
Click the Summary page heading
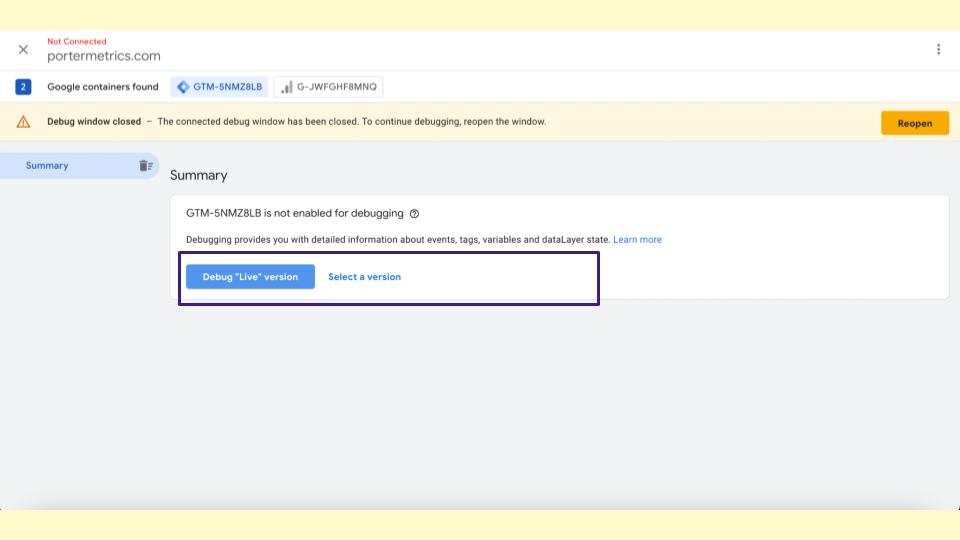click(198, 175)
